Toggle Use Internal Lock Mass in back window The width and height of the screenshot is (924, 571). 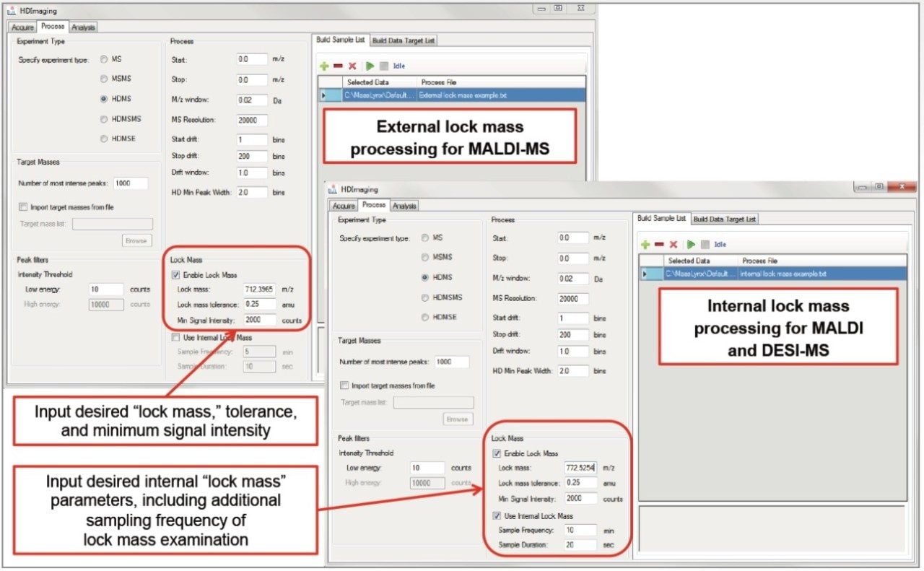(x=175, y=337)
